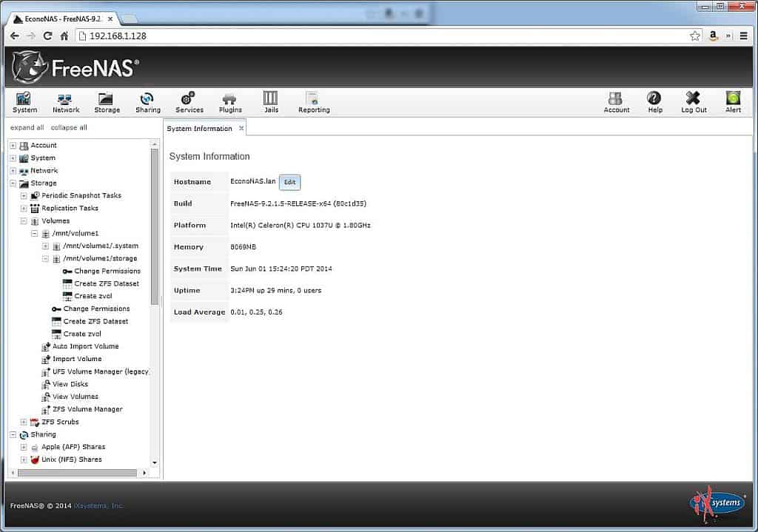Close the System Information tab
The image size is (758, 532).
(241, 128)
